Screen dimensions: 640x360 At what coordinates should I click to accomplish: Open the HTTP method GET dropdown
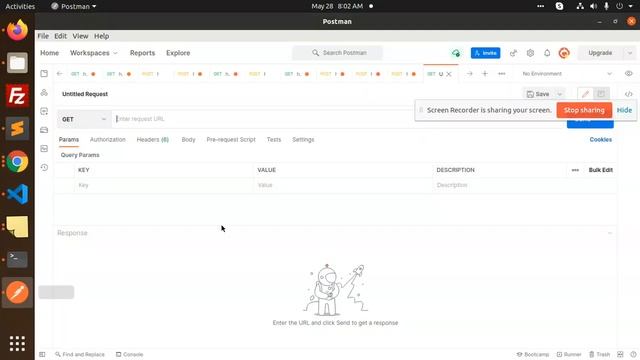[x=84, y=119]
